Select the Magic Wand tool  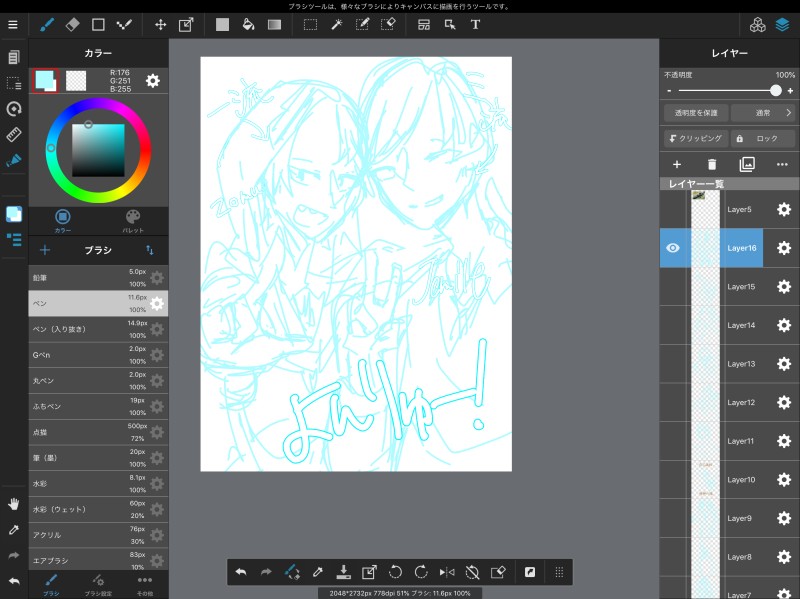pyautogui.click(x=336, y=24)
